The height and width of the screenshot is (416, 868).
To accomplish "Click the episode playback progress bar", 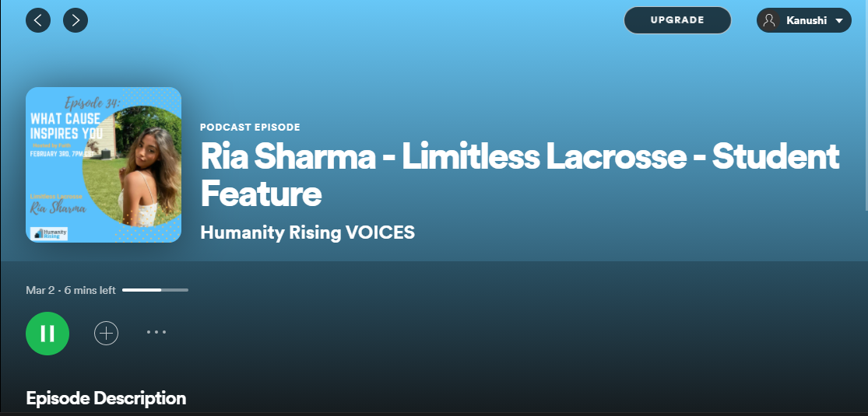I will (155, 290).
